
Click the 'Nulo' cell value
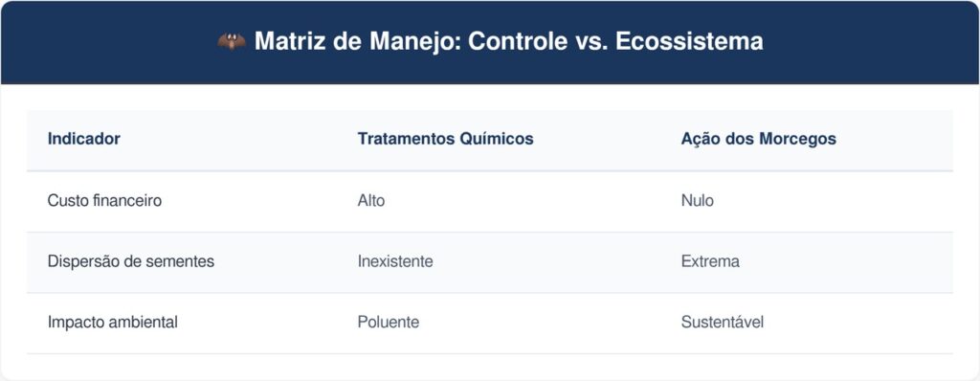tap(698, 201)
